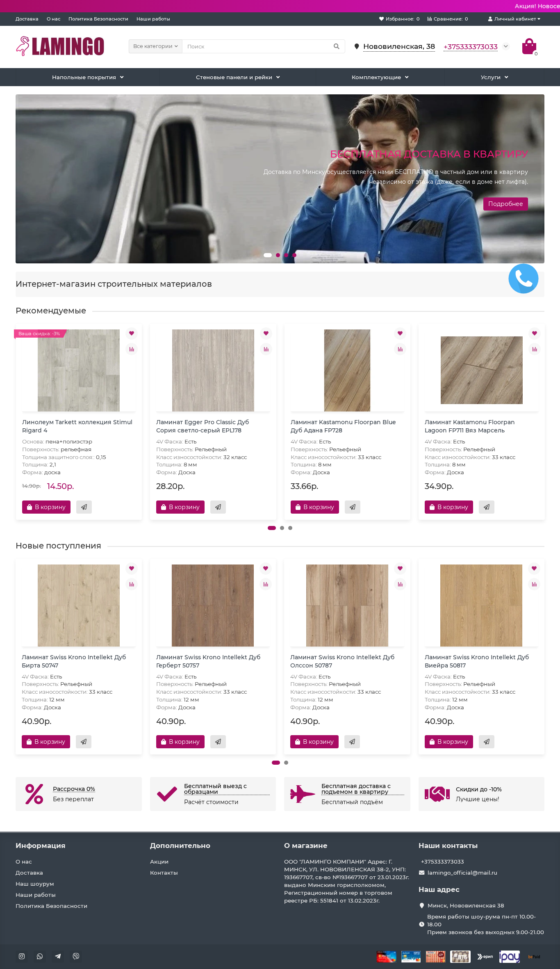Open the Личный кабинет dropdown
Viewport: 560px width, 969px height.
(x=514, y=19)
